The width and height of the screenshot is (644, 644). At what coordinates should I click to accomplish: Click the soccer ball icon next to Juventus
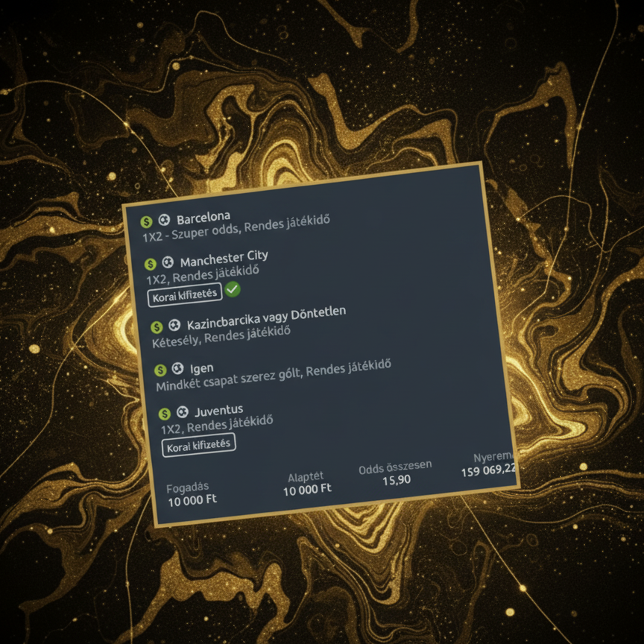(x=183, y=411)
